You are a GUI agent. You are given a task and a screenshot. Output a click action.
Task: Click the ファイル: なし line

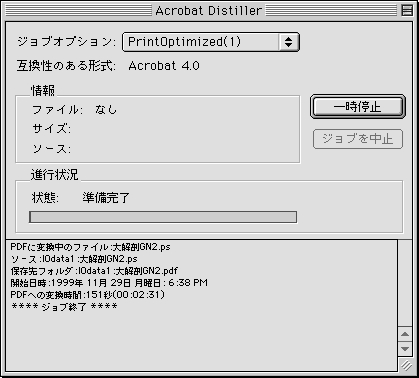click(x=74, y=110)
